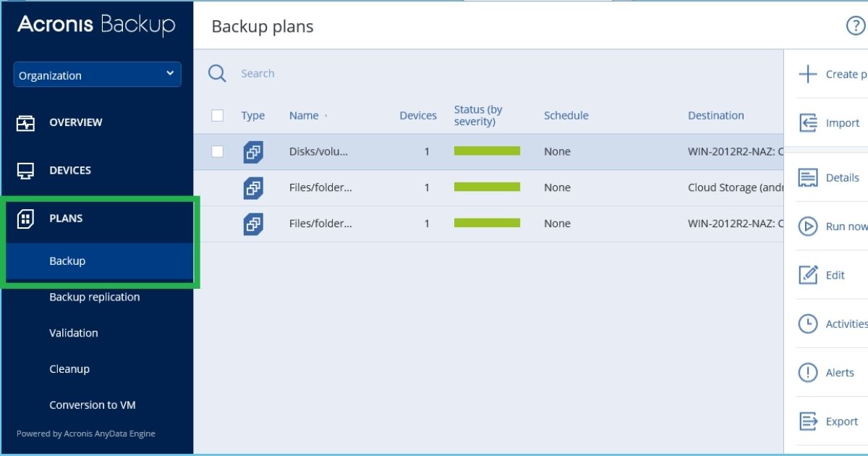The width and height of the screenshot is (868, 456).
Task: Open plan Details icon in side panel
Action: click(807, 177)
